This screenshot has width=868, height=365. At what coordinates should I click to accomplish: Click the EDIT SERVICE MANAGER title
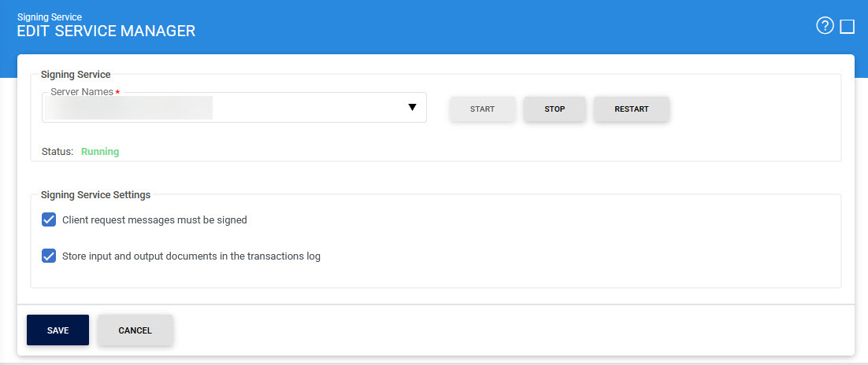click(106, 31)
